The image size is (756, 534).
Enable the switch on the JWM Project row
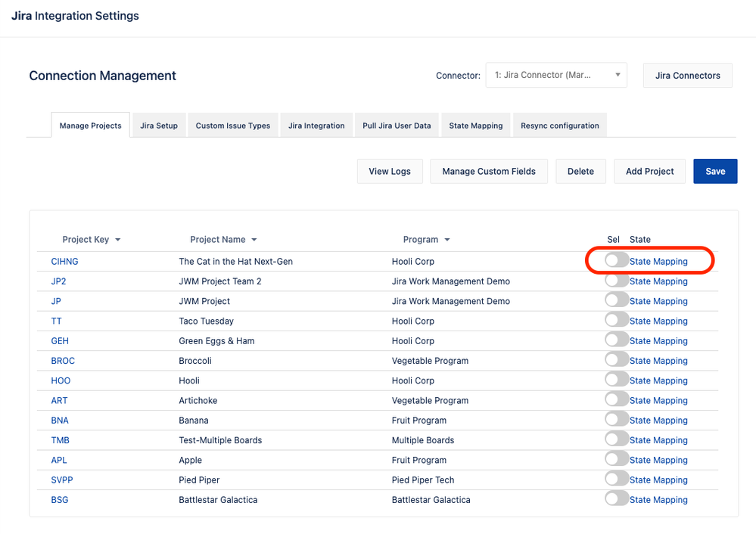(617, 300)
